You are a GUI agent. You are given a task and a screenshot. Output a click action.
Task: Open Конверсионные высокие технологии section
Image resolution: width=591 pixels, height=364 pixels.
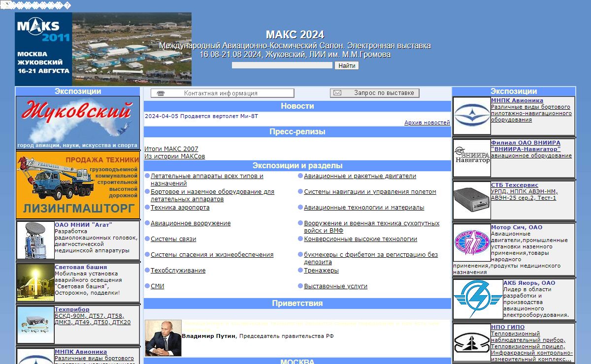(361, 239)
